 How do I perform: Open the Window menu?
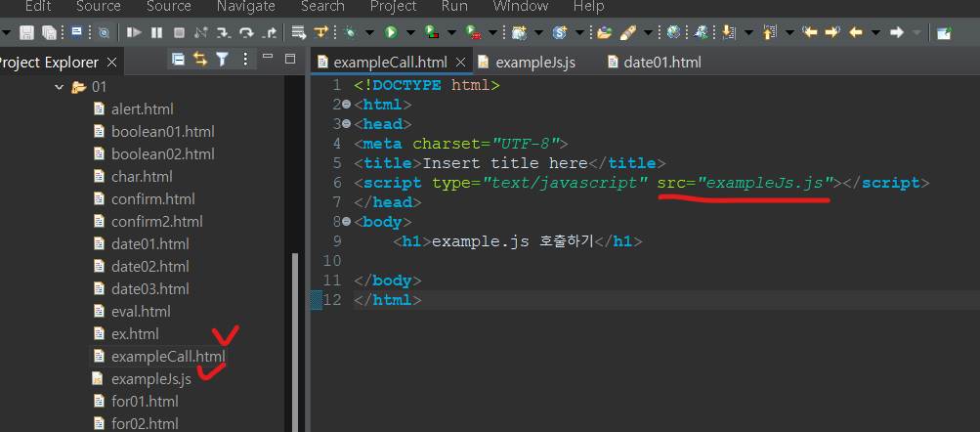click(521, 6)
